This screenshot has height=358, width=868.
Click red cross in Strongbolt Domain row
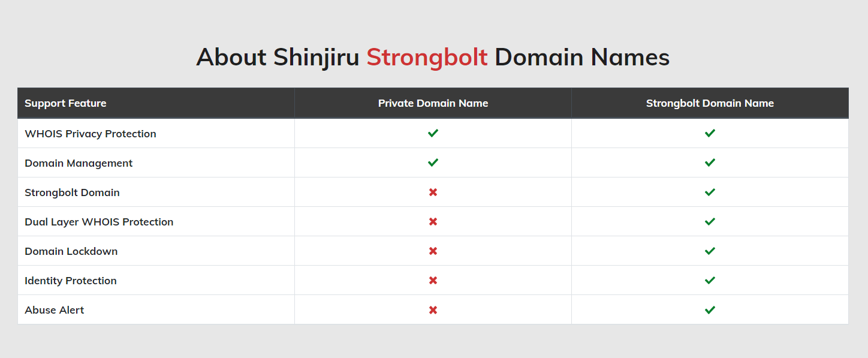[x=433, y=192]
